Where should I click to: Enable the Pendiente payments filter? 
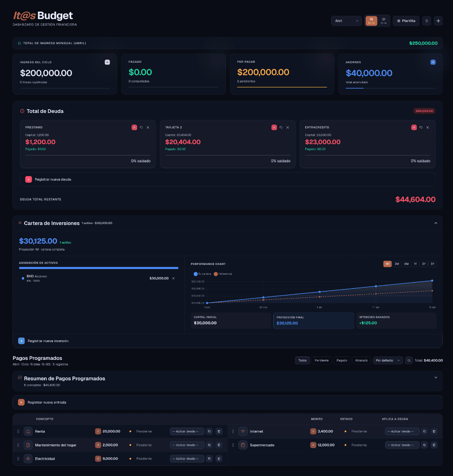(x=322, y=360)
